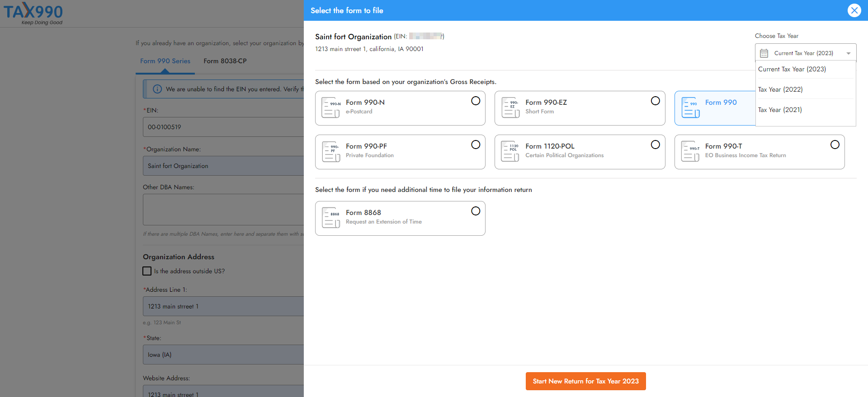Select the Form 990-EZ radio button

click(655, 101)
